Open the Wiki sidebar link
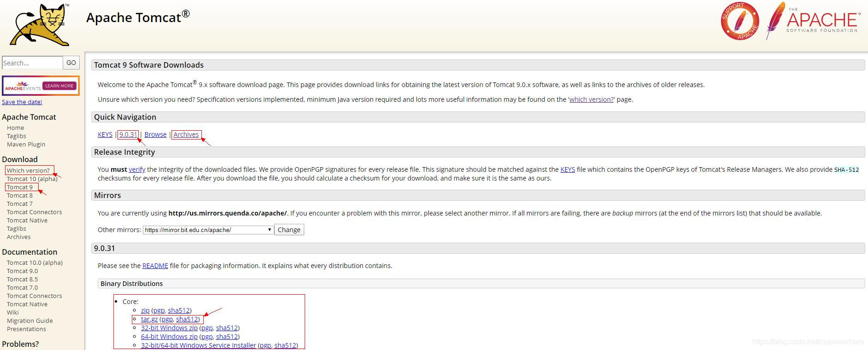Image resolution: width=868 pixels, height=350 pixels. 13,312
